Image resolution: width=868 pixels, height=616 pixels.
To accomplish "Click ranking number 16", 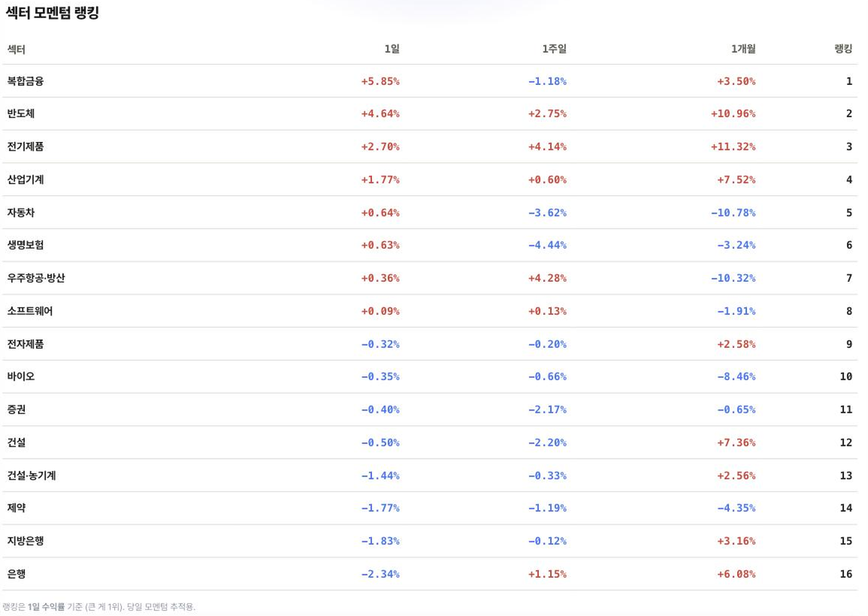I will 846,574.
